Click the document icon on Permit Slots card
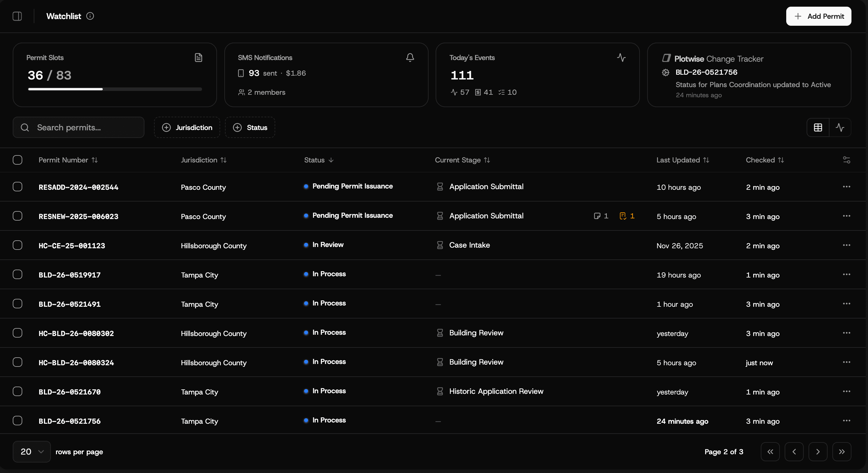The image size is (868, 473). point(198,58)
